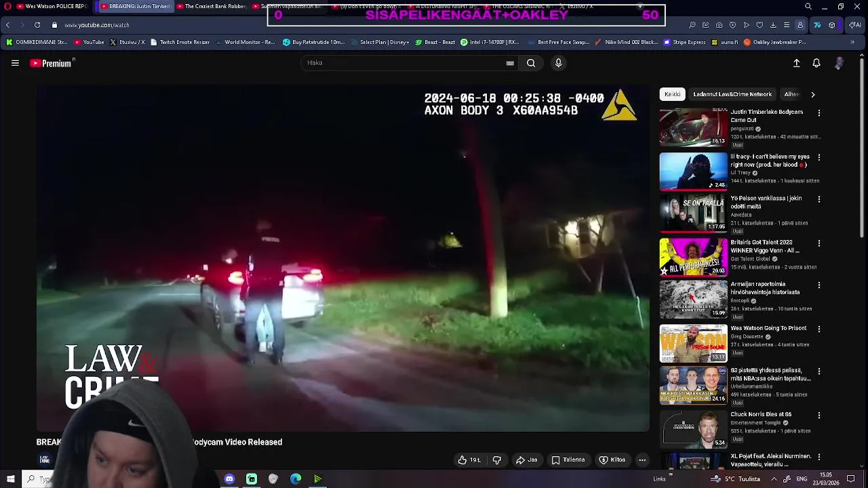868x488 pixels.
Task: Open options for Wes Watson Going To Prison
Action: 819,329
